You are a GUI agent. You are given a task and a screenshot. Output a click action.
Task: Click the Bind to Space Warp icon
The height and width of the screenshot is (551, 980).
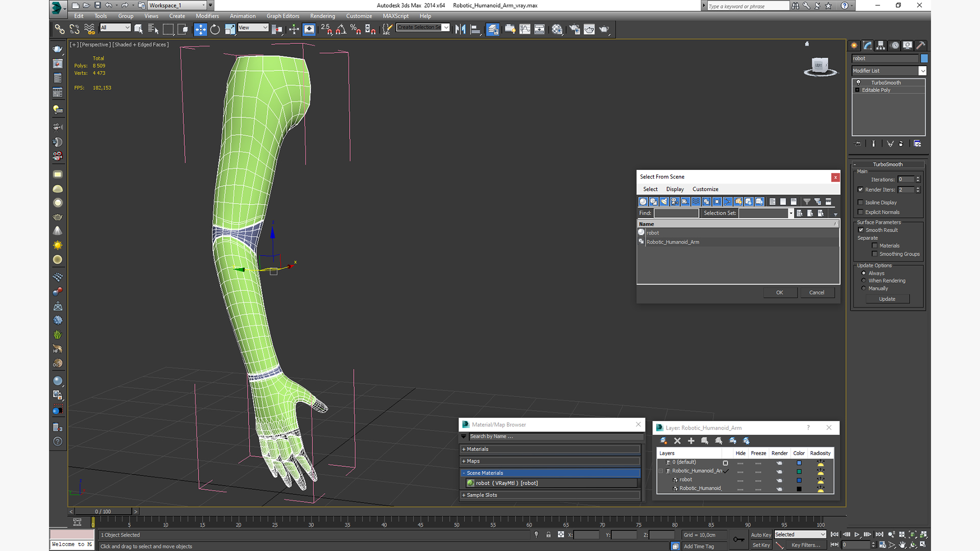point(89,29)
